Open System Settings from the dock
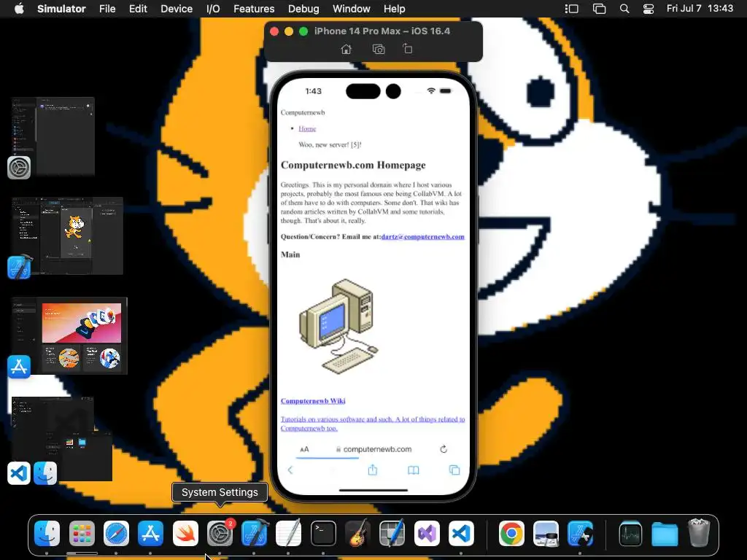 click(220, 533)
